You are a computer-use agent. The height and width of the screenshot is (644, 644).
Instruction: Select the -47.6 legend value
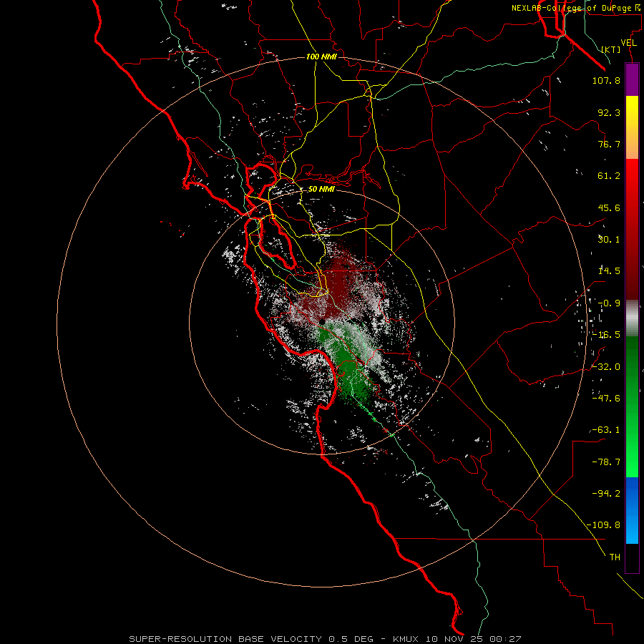[606, 399]
